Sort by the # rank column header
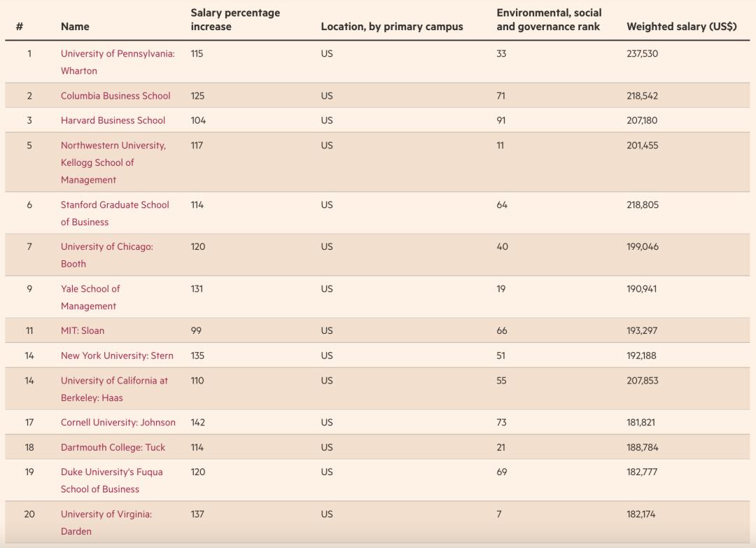 [x=20, y=27]
